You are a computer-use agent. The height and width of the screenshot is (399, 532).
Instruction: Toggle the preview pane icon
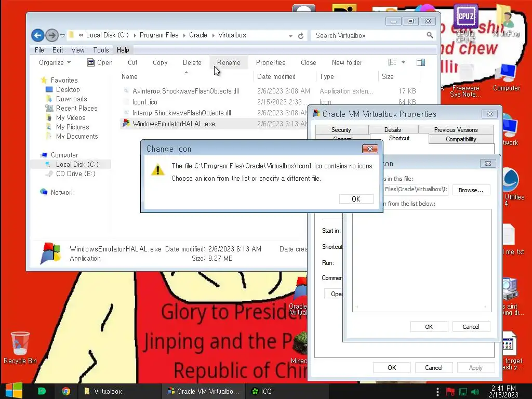pyautogui.click(x=421, y=62)
